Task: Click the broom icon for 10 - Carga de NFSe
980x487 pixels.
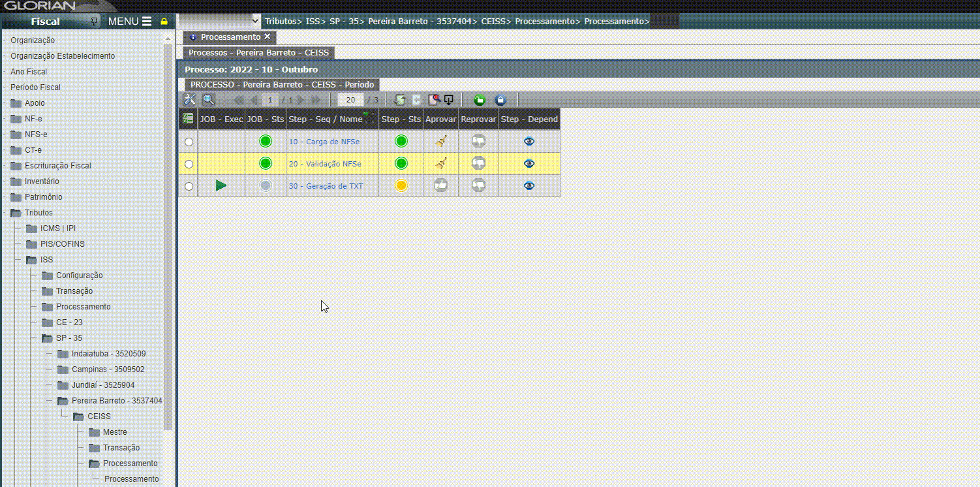Action: pyautogui.click(x=441, y=142)
